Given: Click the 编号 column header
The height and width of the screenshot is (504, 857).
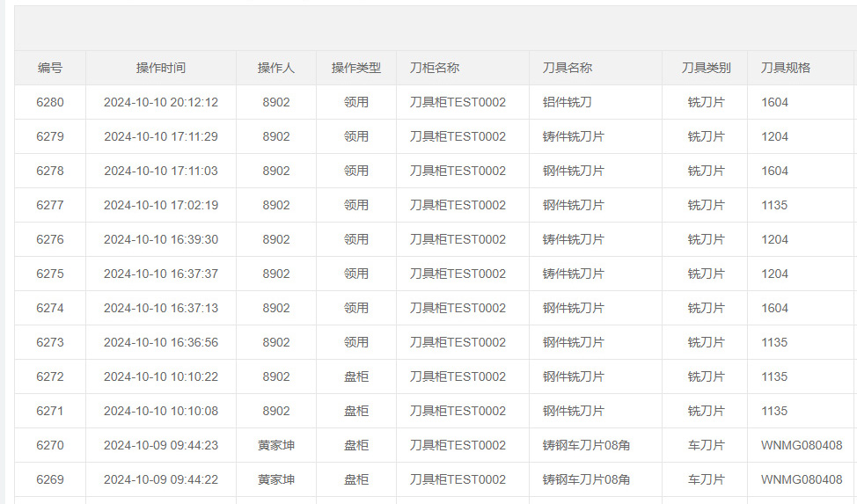Looking at the screenshot, I should (50, 68).
